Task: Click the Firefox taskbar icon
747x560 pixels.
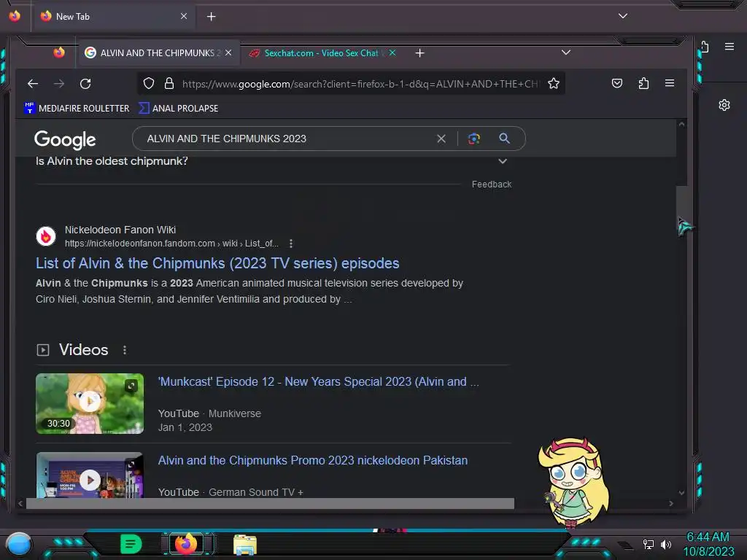Action: (x=186, y=543)
